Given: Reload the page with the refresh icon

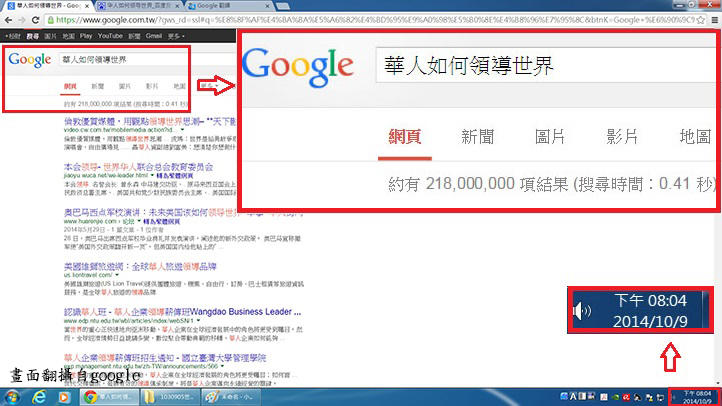Looking at the screenshot, I should click(35, 20).
